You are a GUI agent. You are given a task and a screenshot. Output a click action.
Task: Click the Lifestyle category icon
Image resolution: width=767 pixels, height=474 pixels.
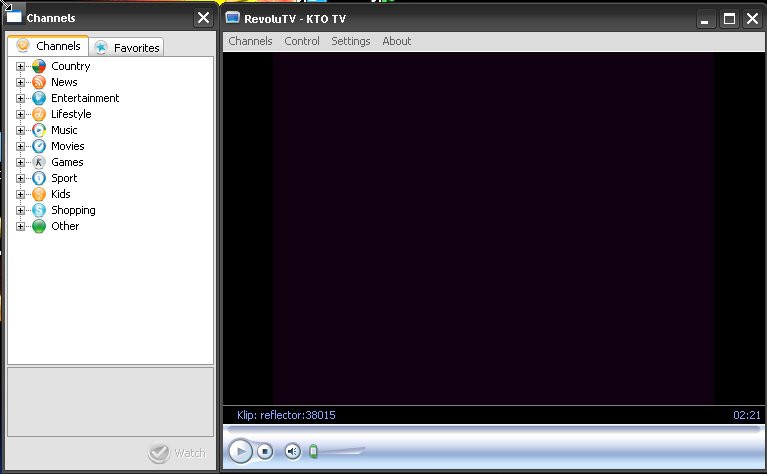(39, 114)
